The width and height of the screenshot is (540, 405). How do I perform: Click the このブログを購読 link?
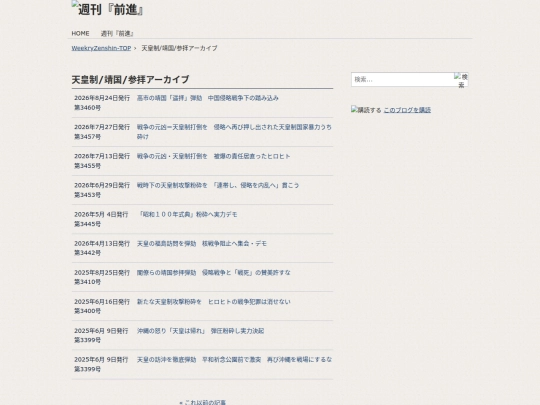[x=407, y=110]
